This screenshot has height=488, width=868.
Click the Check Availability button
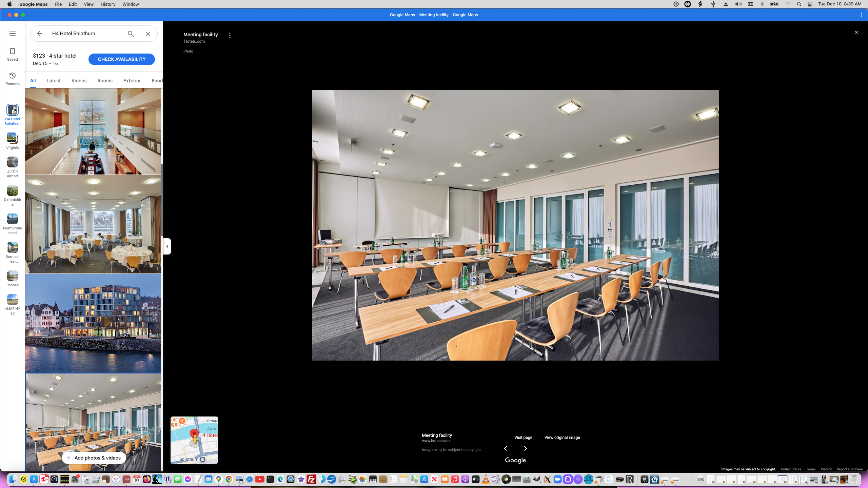coord(121,59)
